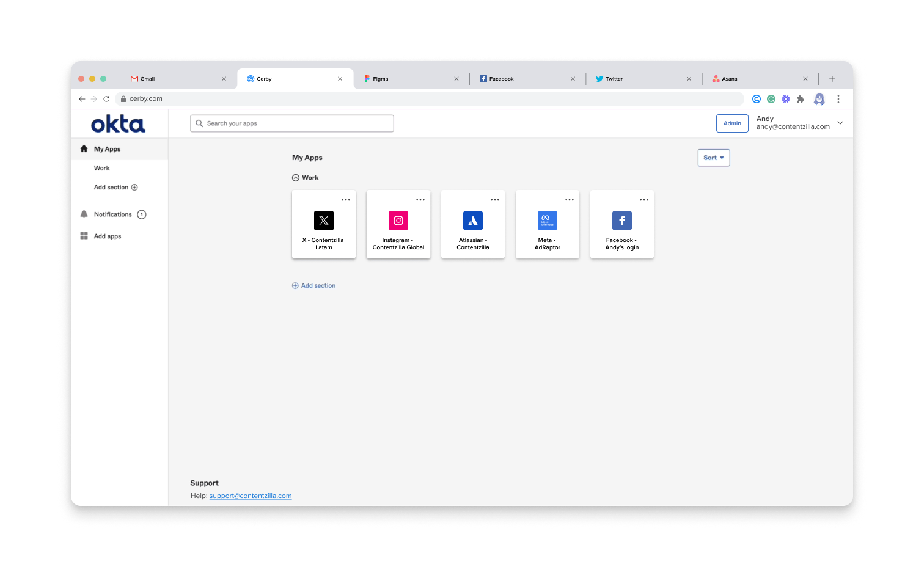The image size is (924, 567).
Task: Click the Search your apps field
Action: [292, 123]
